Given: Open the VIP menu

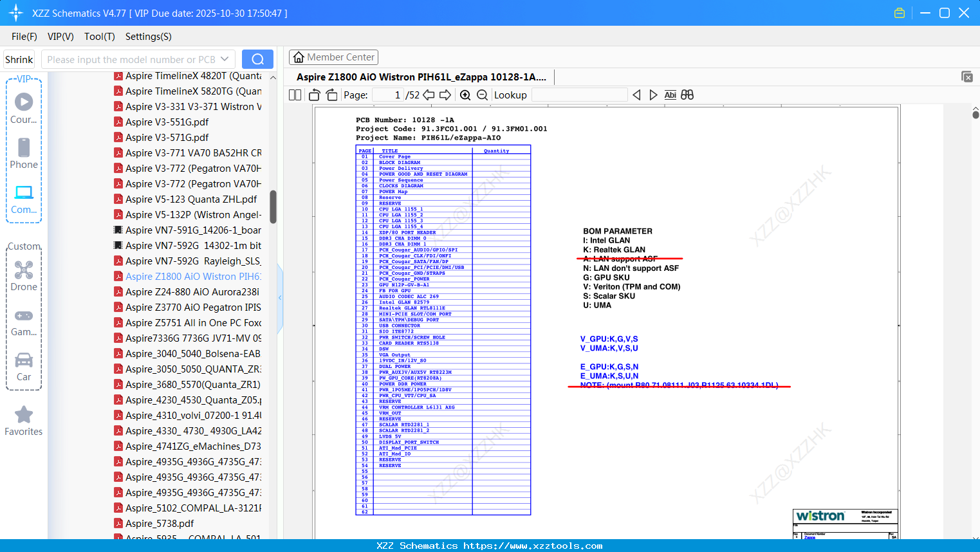Looking at the screenshot, I should click(60, 37).
